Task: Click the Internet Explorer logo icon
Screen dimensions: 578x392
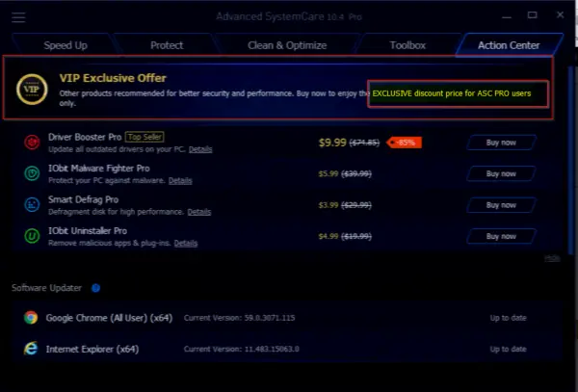Action: (31, 349)
